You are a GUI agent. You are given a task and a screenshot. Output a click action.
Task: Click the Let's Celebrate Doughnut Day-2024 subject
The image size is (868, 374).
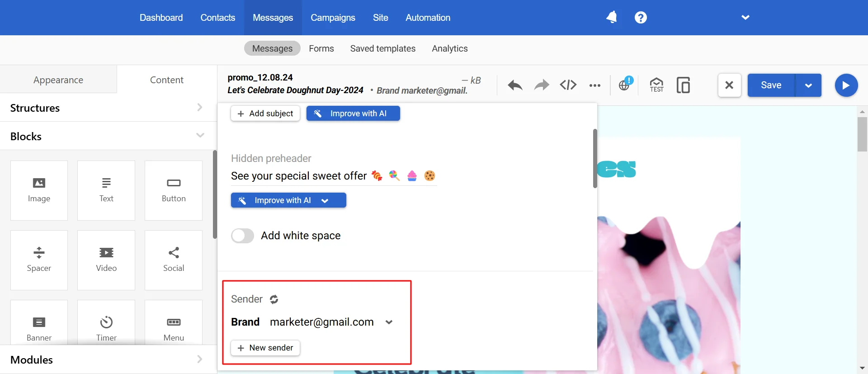click(x=295, y=90)
